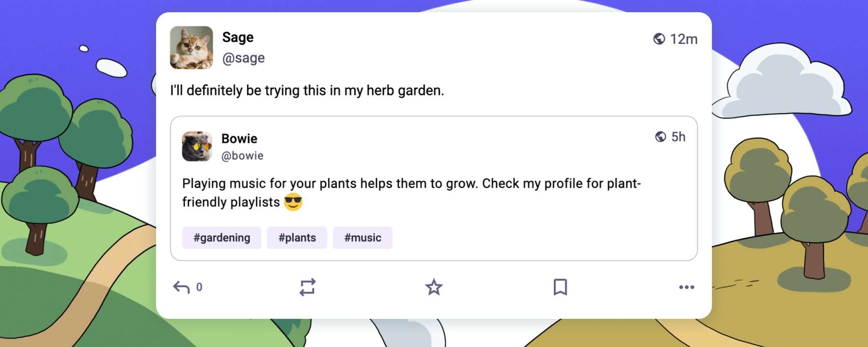Image resolution: width=868 pixels, height=347 pixels.
Task: Click Sage's cat avatar picture
Action: pyautogui.click(x=192, y=47)
